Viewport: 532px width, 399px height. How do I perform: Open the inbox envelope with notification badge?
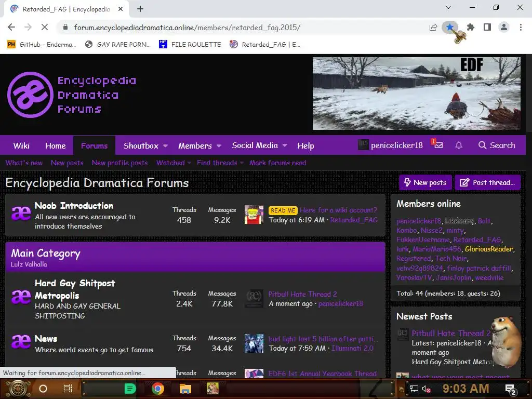click(438, 145)
